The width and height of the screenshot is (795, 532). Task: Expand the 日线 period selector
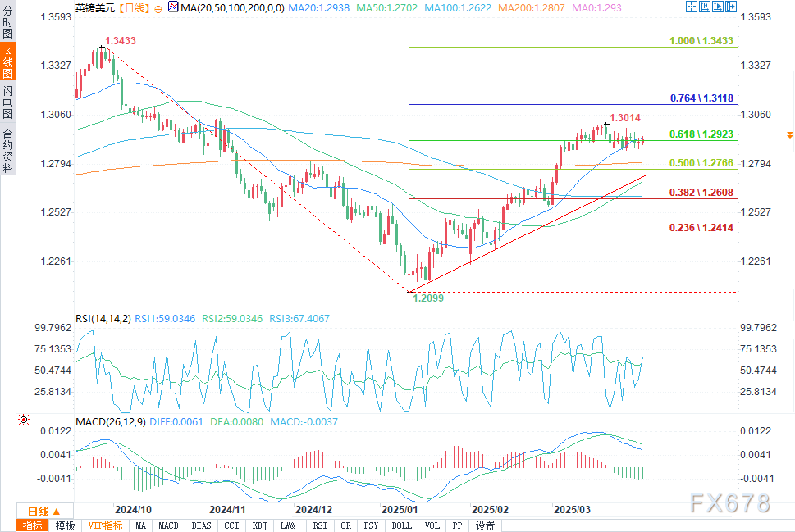coord(44,512)
